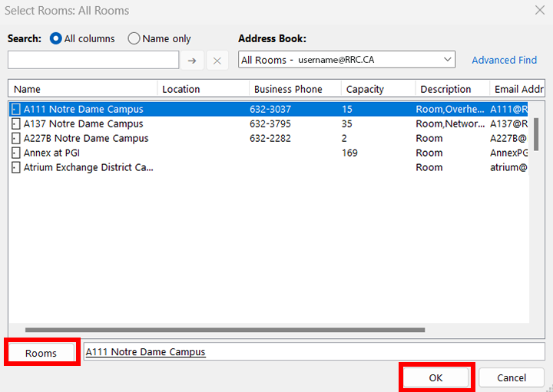
Task: Close the Select Rooms dialog
Action: tap(539, 10)
